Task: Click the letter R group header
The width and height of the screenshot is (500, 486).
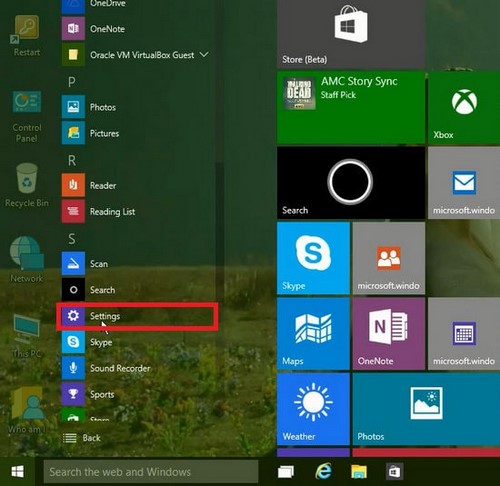Action: pos(72,161)
